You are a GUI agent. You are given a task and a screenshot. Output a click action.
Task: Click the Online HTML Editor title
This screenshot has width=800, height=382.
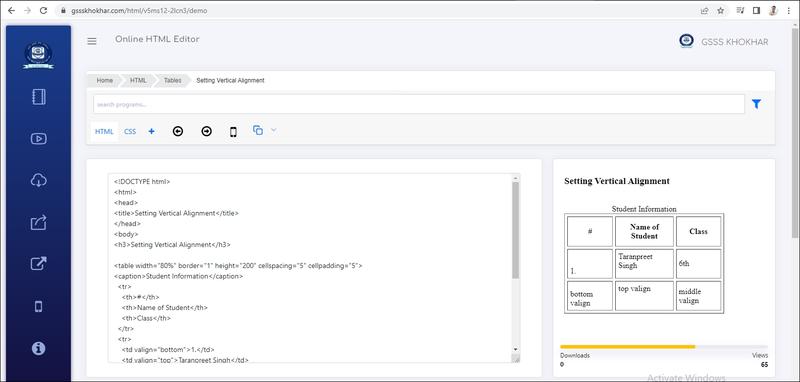(x=157, y=39)
